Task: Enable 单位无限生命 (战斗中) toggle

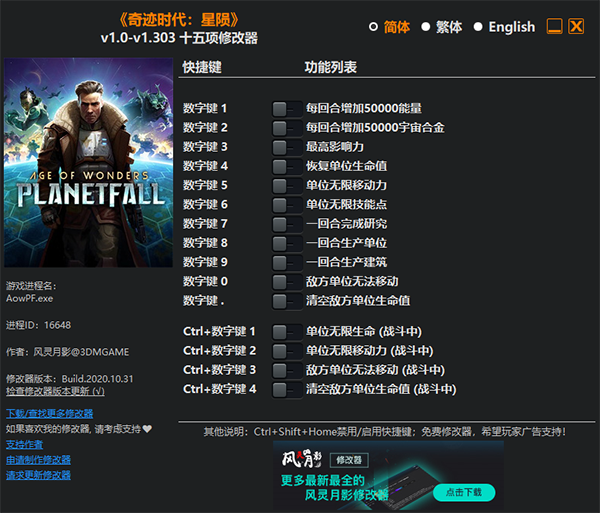Action: (286, 331)
